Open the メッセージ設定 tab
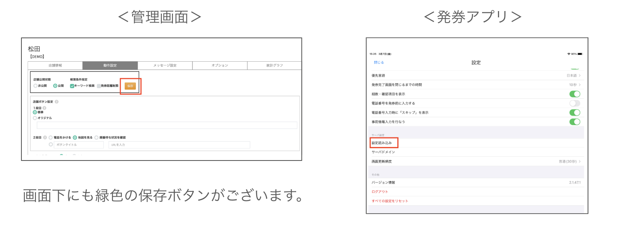644x228 pixels. [x=165, y=65]
